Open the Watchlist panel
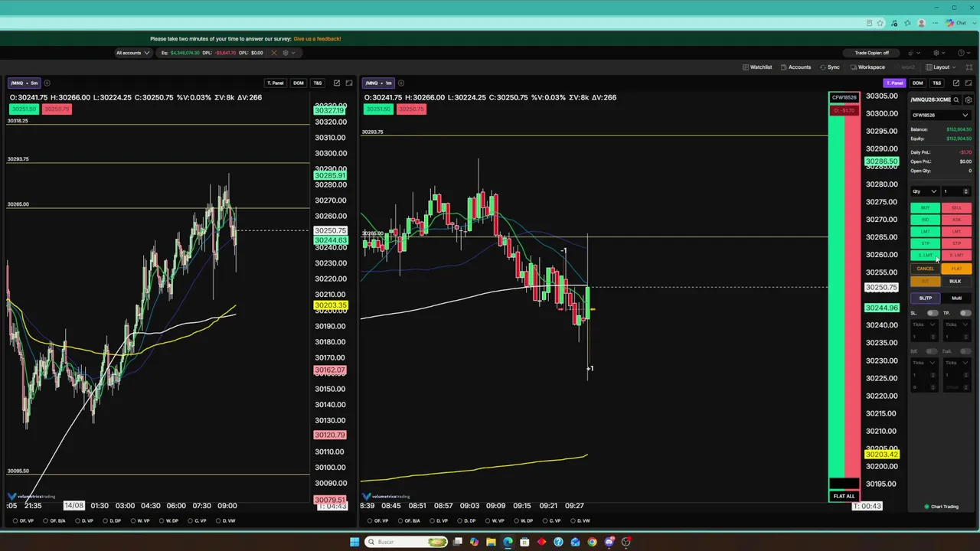This screenshot has height=551, width=980. [x=757, y=67]
